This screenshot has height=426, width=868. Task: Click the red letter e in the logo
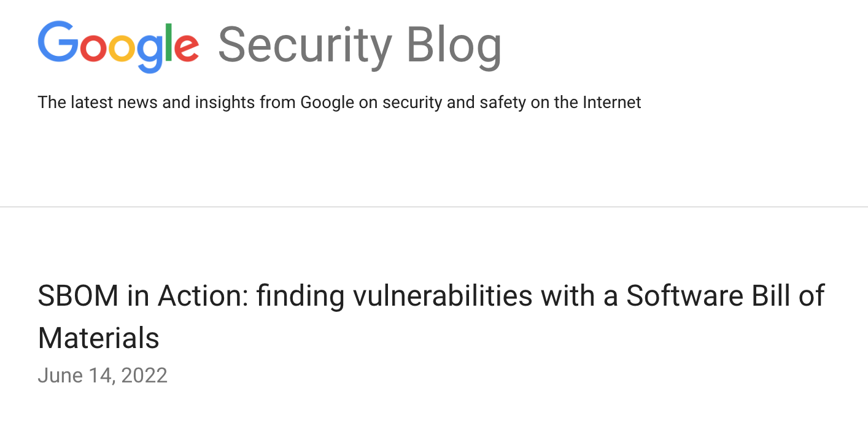pos(186,48)
